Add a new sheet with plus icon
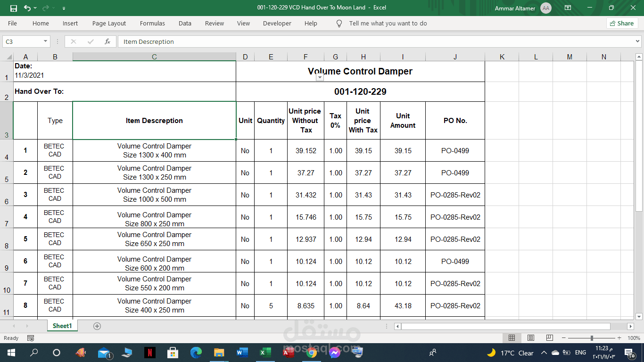Viewport: 644px width, 362px height. click(97, 326)
